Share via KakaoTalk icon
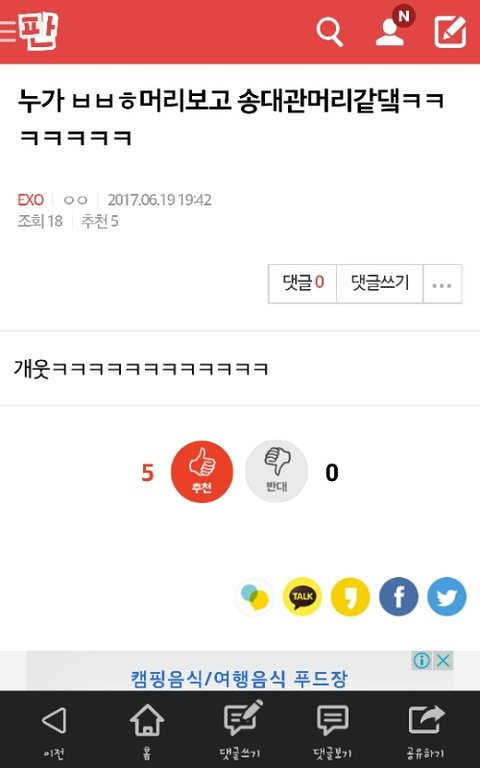 (302, 597)
